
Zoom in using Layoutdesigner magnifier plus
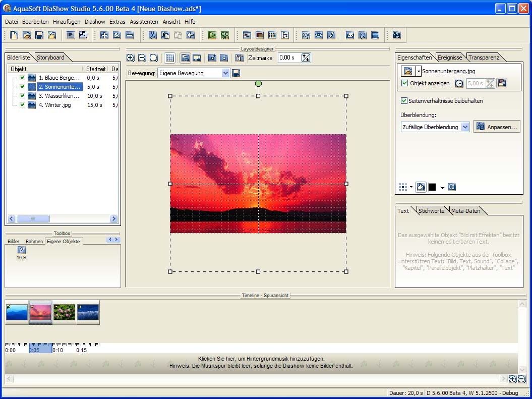tap(131, 58)
